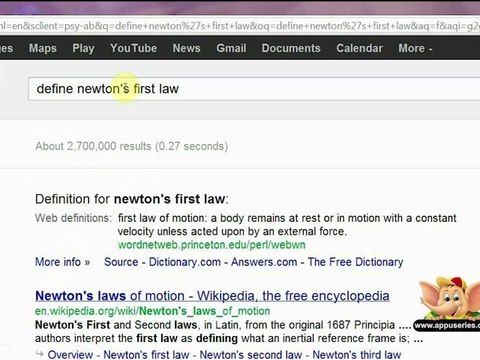Open Play in the Google bar
Image resolution: width=480 pixels, height=360 pixels.
click(x=83, y=48)
